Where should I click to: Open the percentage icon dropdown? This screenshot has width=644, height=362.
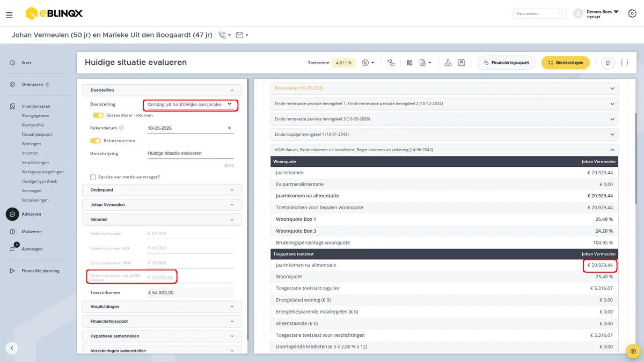[x=368, y=63]
